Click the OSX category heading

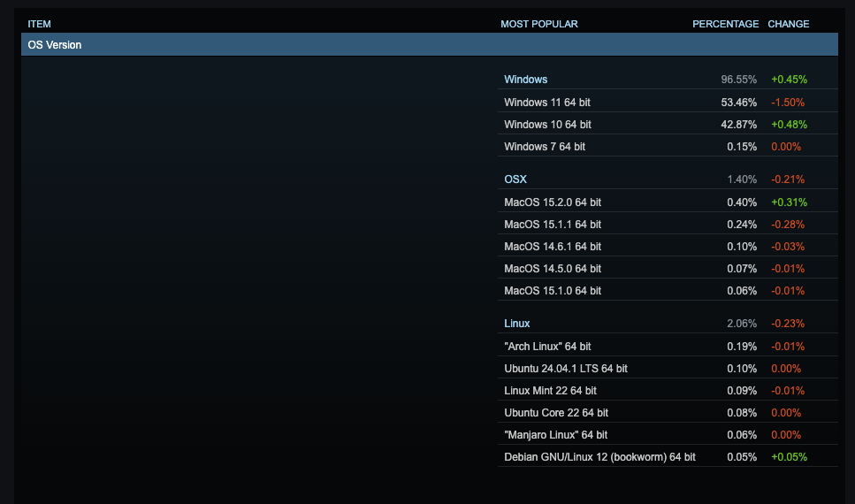515,179
